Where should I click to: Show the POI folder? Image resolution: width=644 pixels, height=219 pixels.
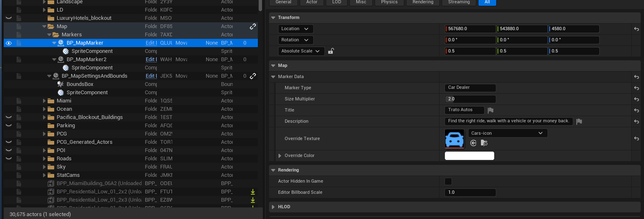(x=8, y=150)
